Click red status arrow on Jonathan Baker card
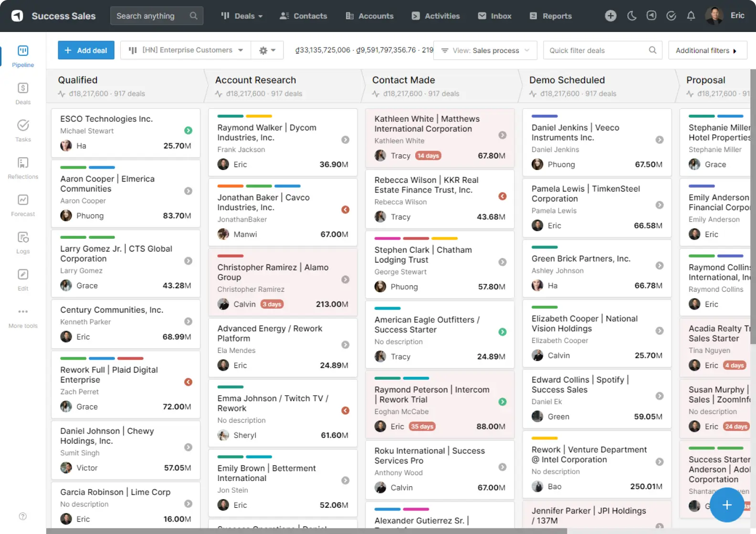This screenshot has height=534, width=756. click(345, 210)
